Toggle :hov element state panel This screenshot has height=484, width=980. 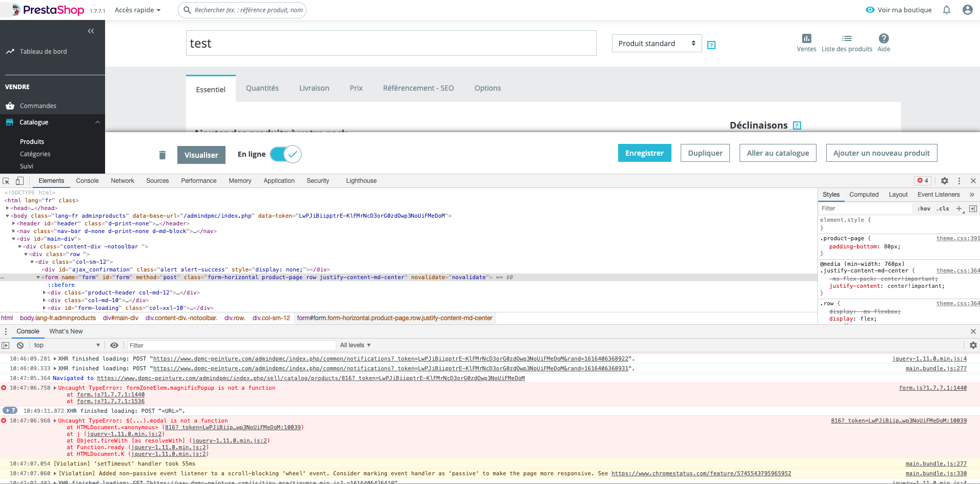tap(924, 208)
